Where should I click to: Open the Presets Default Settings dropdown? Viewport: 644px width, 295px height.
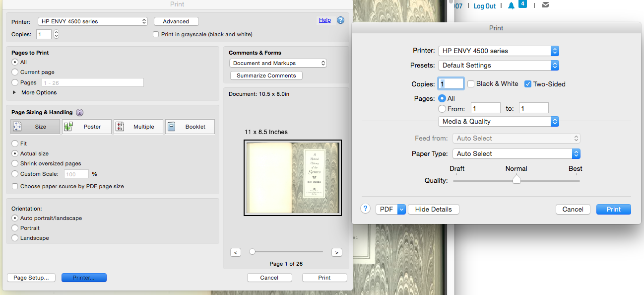499,65
